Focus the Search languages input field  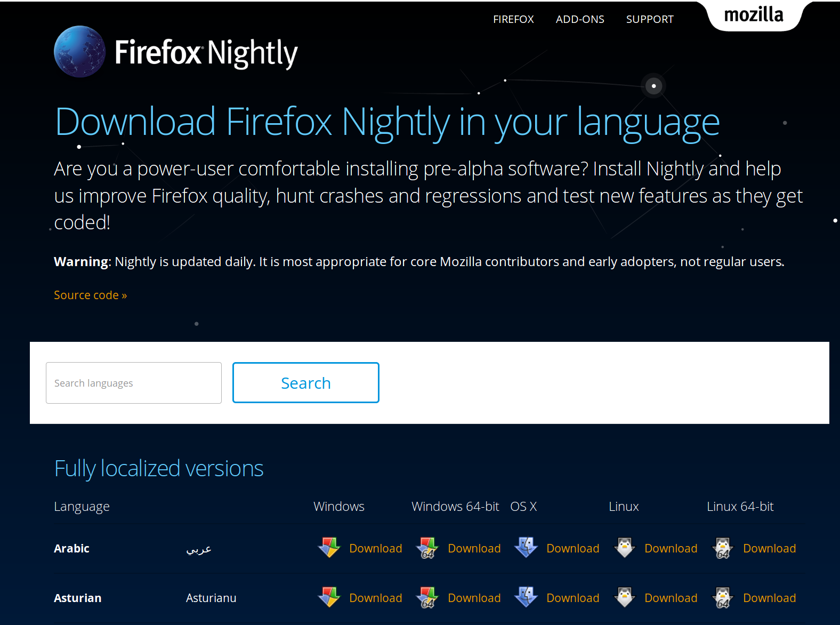click(x=134, y=383)
